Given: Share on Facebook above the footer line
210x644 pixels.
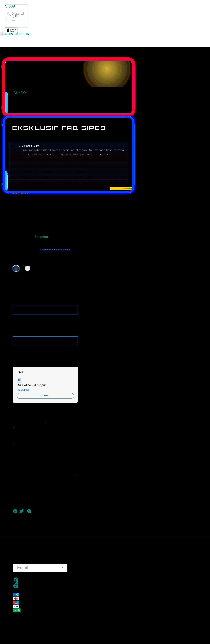Looking at the screenshot, I should coord(15,511).
